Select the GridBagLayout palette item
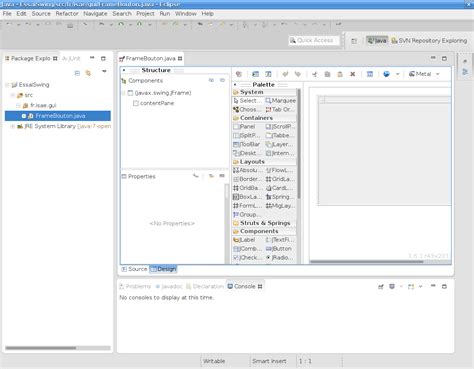The width and height of the screenshot is (474, 369). click(x=247, y=188)
